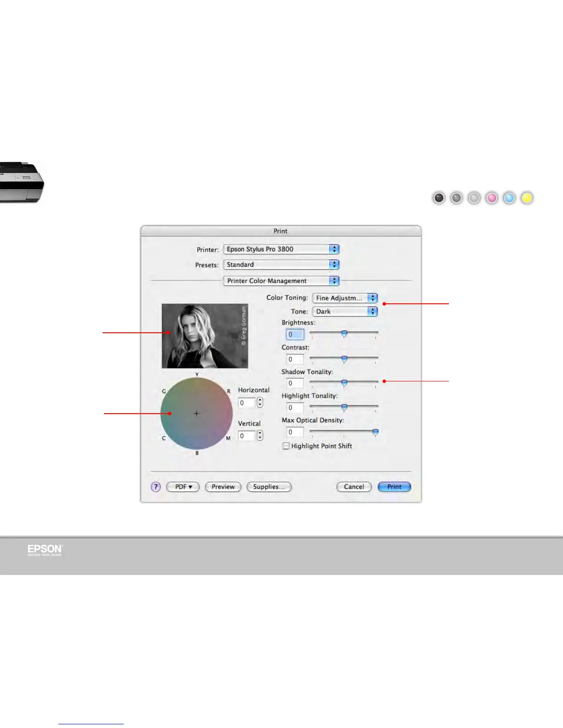This screenshot has height=728, width=563.
Task: Click the Print button
Action: coord(394,487)
